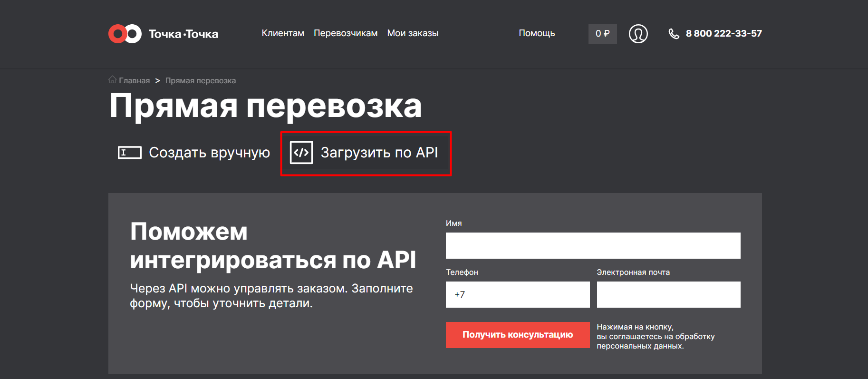This screenshot has width=868, height=379.
Task: Click Прямая перевозка breadcrumb
Action: coord(201,80)
